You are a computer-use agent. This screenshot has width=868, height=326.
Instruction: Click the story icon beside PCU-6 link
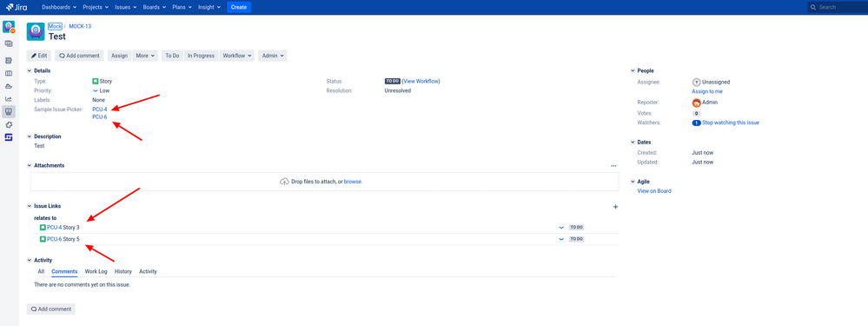coord(43,239)
